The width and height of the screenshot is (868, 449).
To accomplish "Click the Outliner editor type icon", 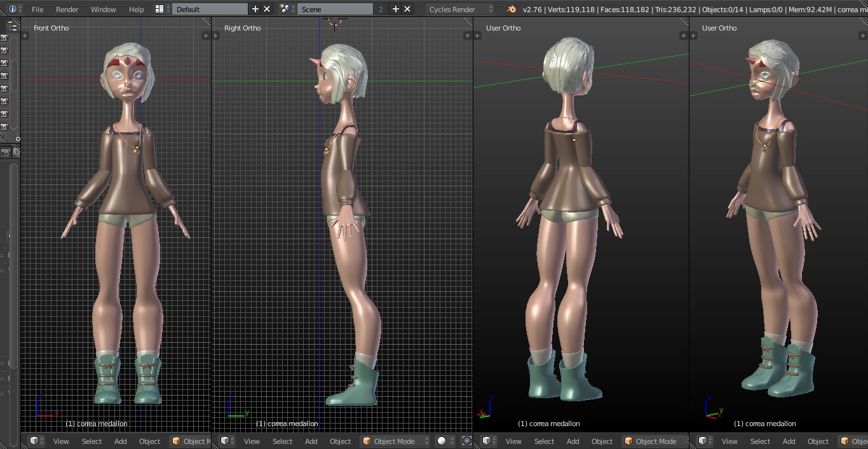I will coord(12,26).
